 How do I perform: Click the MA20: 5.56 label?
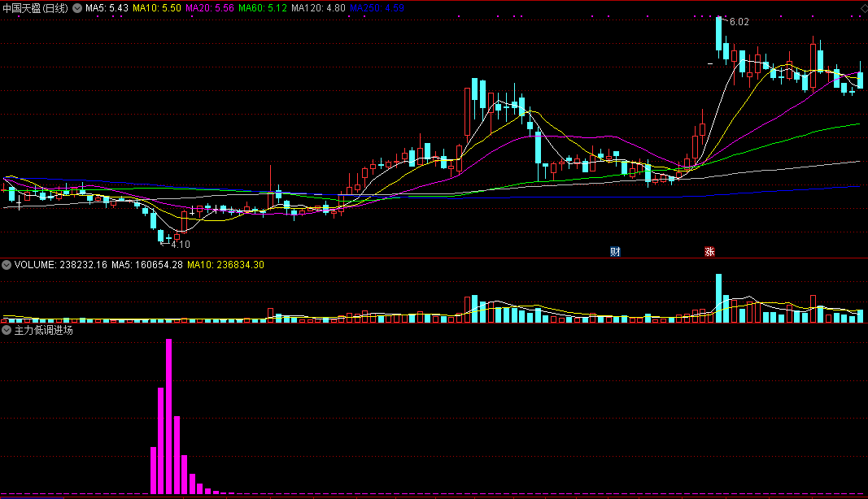coord(210,8)
